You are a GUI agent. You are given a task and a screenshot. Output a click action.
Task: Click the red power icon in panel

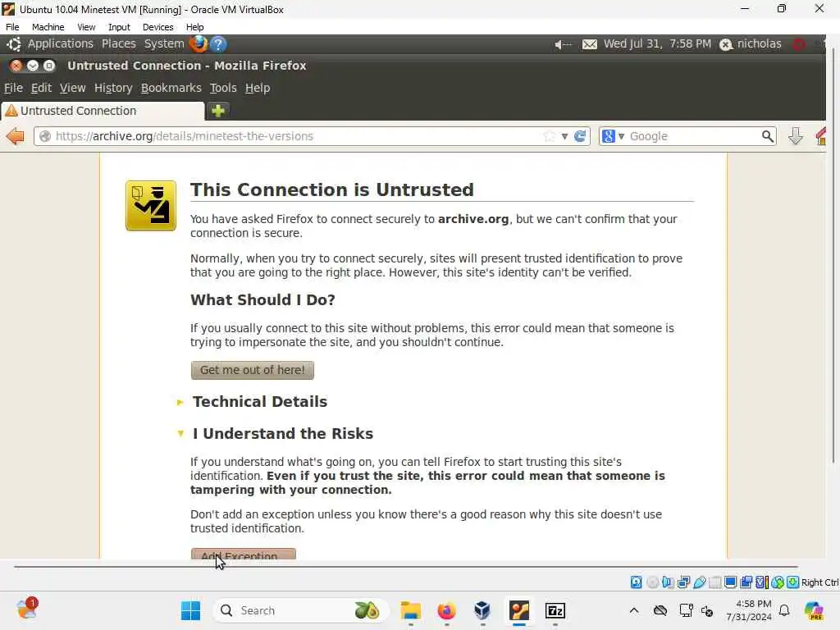[x=799, y=44]
